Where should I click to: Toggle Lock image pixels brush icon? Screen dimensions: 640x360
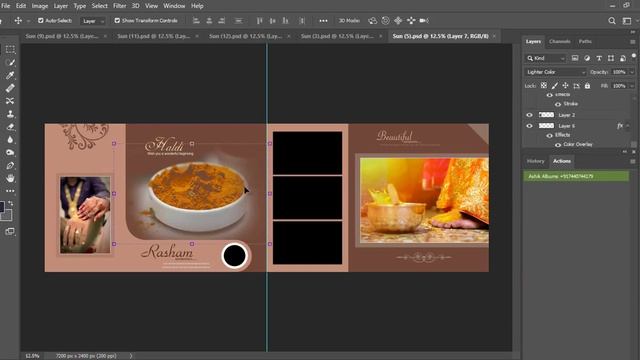554,86
